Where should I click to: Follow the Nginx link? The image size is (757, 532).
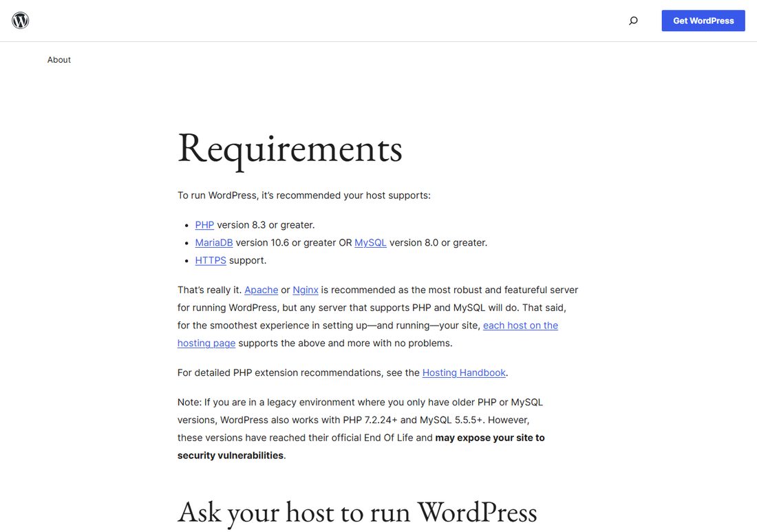306,290
